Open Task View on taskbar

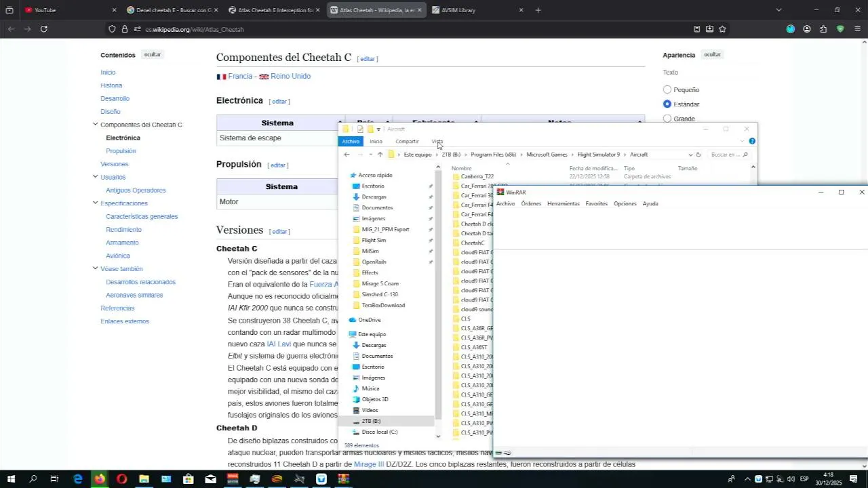[55, 479]
